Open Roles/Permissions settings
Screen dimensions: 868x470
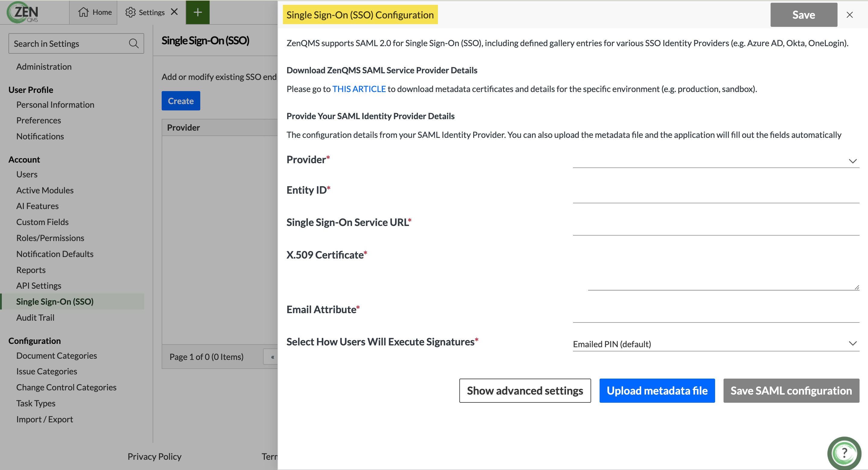(x=50, y=238)
